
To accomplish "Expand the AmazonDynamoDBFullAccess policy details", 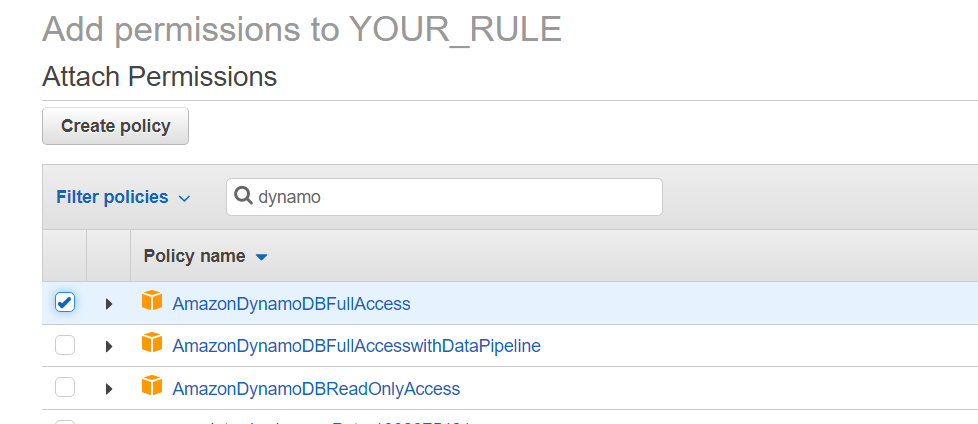I will click(x=109, y=303).
